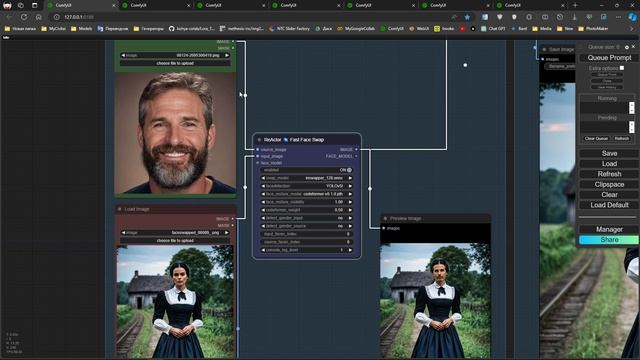Collapse the Save Image node via its dot
This screenshot has width=640, height=360.
[x=544, y=49]
